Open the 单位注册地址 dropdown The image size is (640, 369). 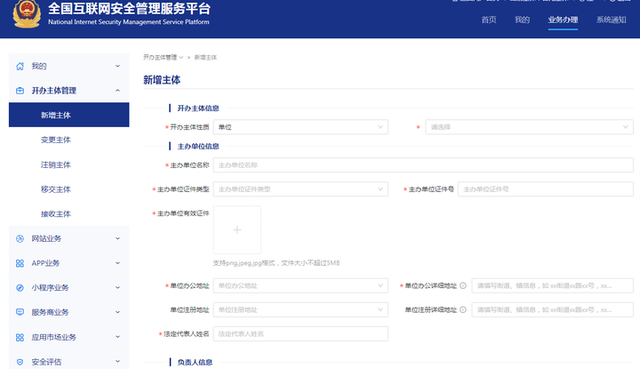[300, 310]
